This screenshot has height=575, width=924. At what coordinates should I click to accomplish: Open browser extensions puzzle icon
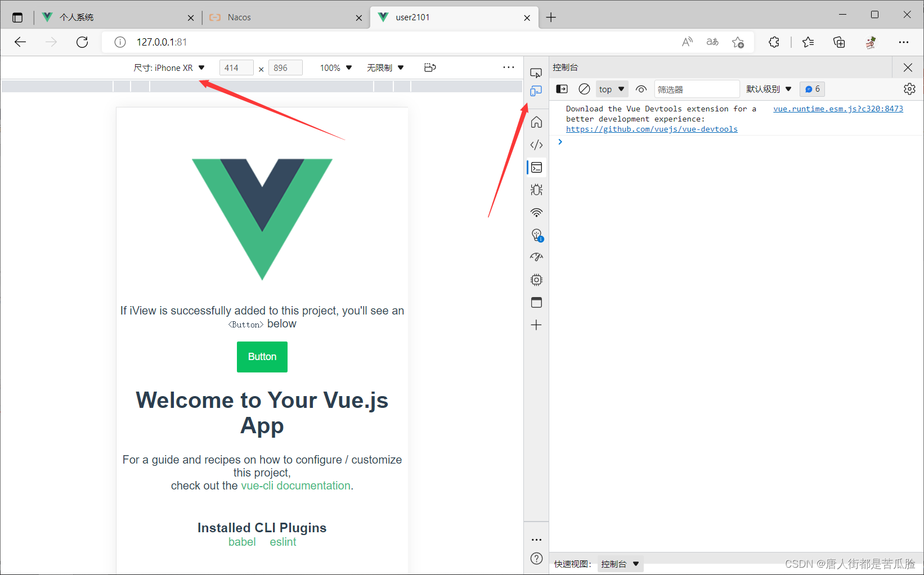(x=774, y=42)
